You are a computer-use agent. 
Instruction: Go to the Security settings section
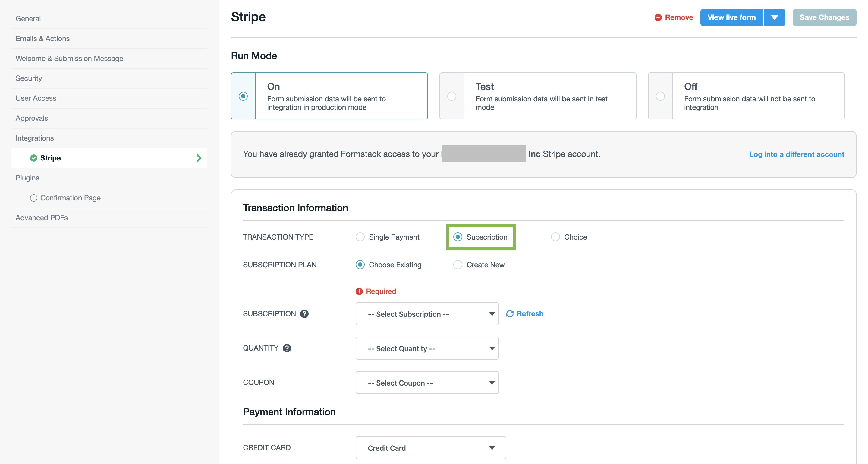[29, 78]
